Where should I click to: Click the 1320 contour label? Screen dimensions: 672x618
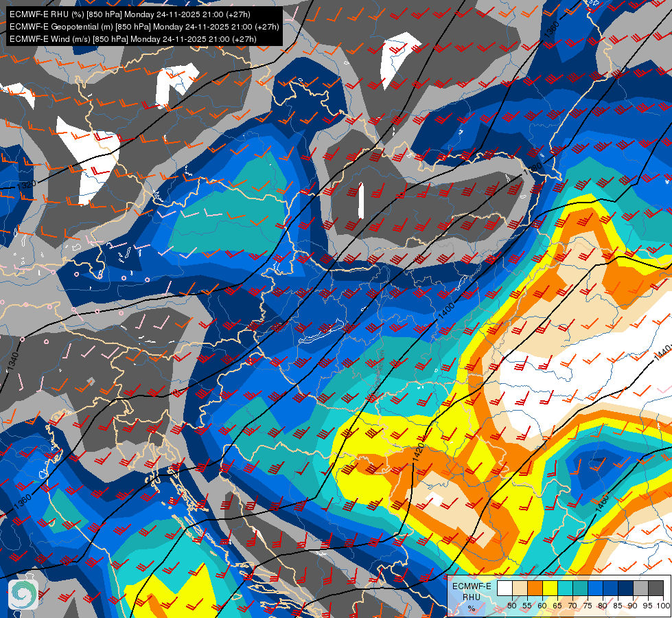click(27, 185)
